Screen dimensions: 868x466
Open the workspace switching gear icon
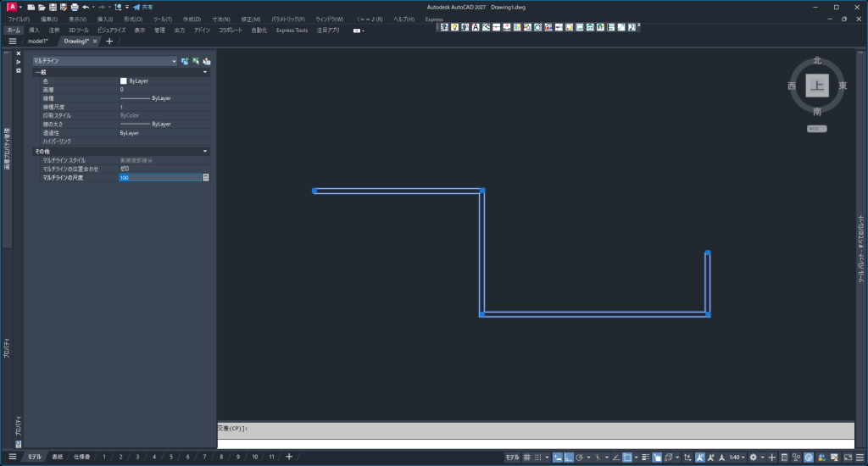tap(753, 457)
